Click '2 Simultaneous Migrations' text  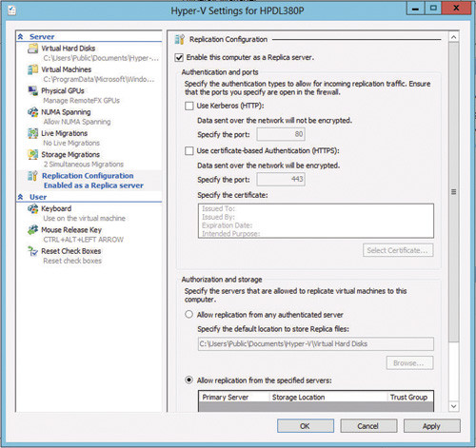(84, 165)
